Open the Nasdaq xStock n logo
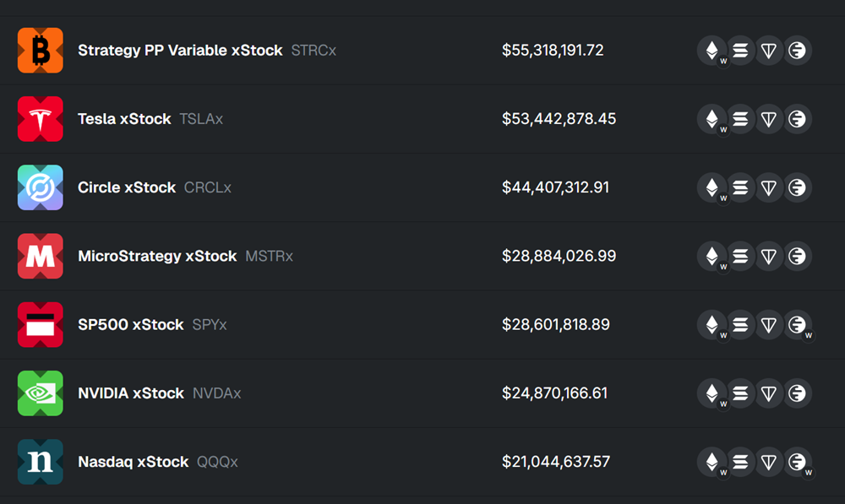Viewport: 845px width, 504px height. (41, 462)
